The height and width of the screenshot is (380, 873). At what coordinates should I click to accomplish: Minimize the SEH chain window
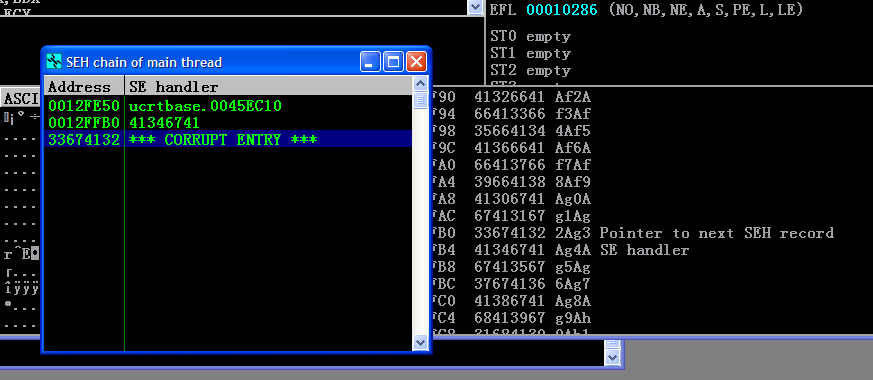[x=370, y=61]
